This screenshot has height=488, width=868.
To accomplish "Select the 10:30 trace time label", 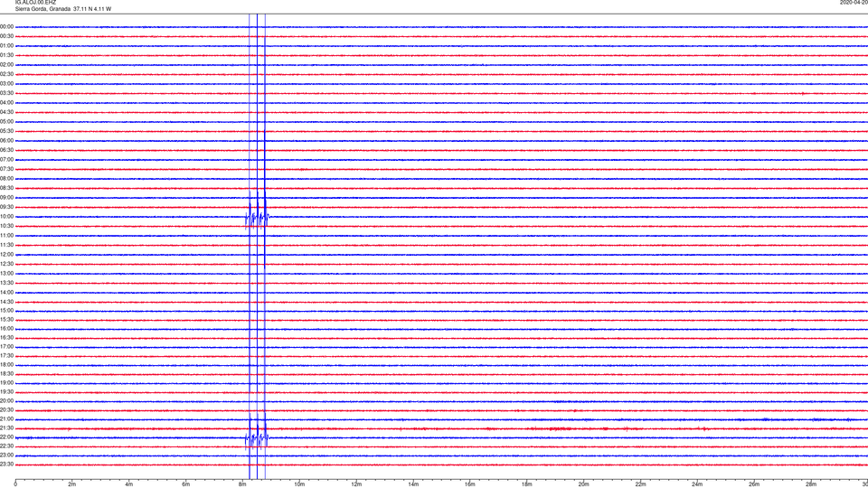I will click(x=6, y=226).
